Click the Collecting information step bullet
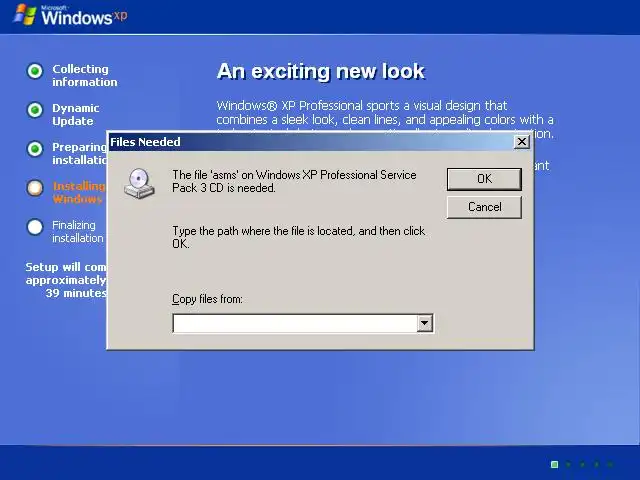 pos(35,71)
